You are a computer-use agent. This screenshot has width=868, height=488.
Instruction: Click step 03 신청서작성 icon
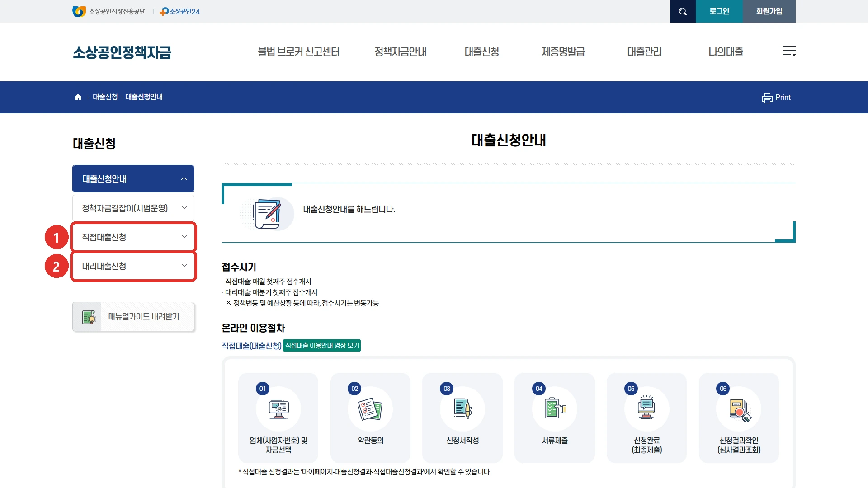(462, 409)
